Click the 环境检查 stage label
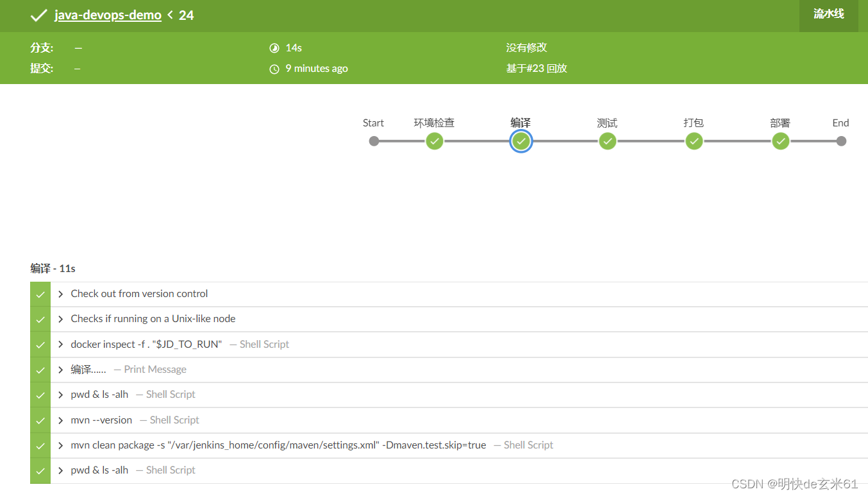 (434, 123)
